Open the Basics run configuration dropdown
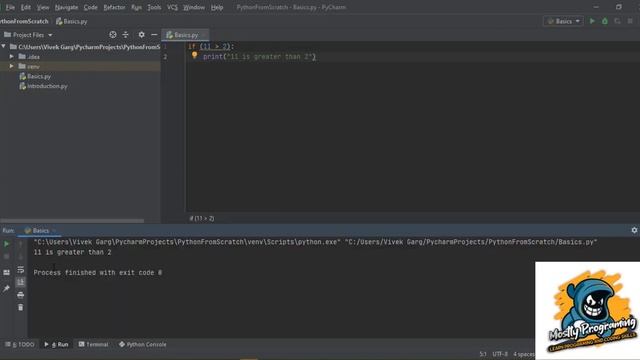The image size is (640, 360). coord(563,21)
